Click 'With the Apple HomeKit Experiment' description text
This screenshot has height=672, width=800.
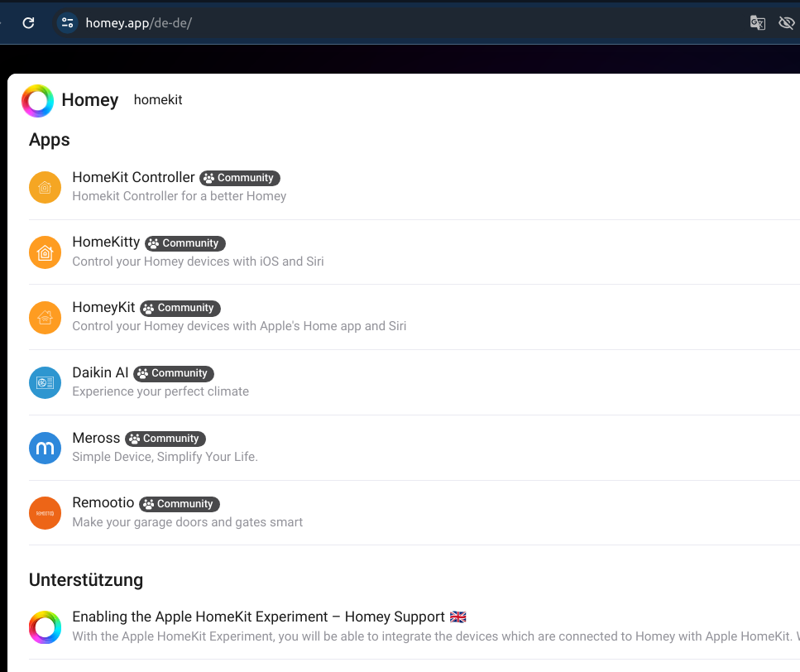[436, 636]
